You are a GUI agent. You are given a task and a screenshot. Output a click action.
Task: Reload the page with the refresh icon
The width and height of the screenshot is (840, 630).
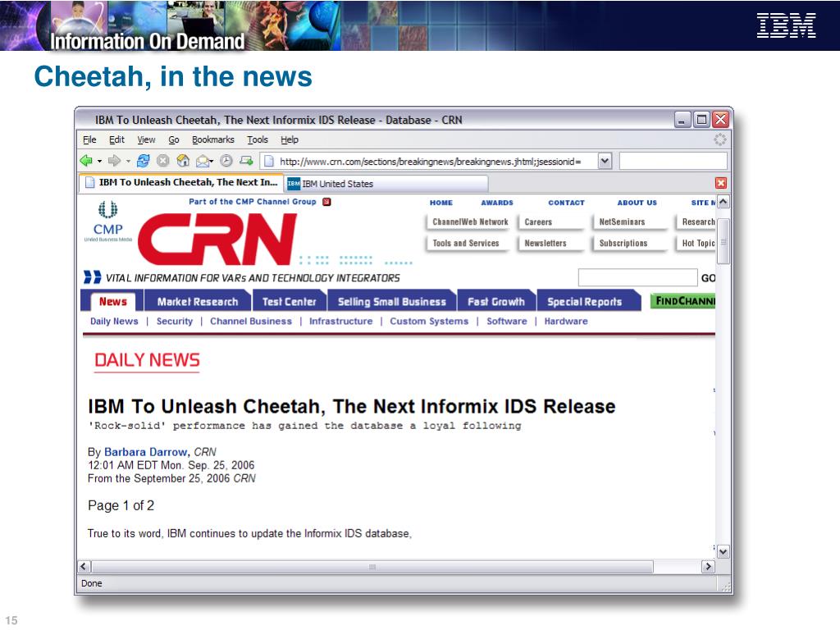tap(143, 161)
